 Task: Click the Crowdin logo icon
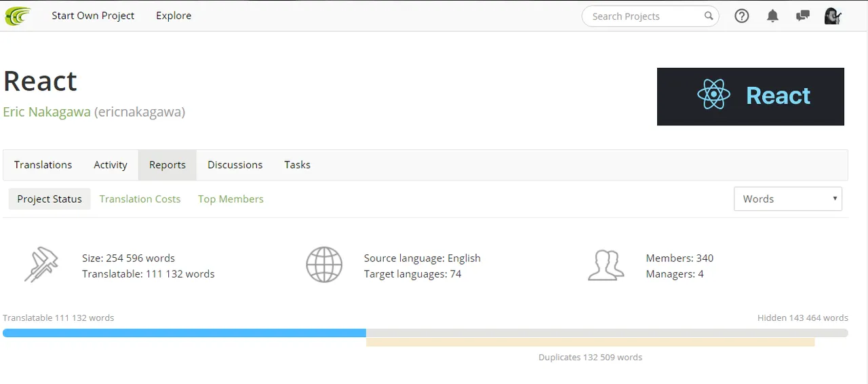coord(17,16)
